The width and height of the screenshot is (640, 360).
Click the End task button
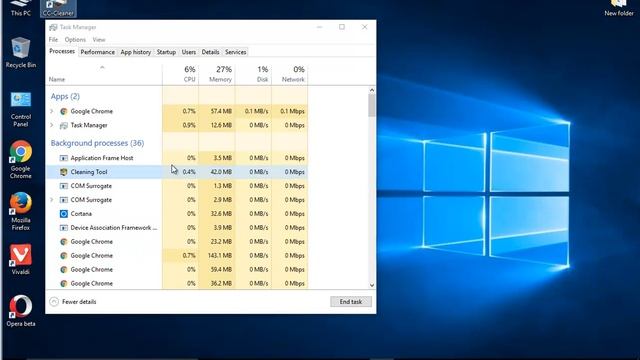pyautogui.click(x=351, y=302)
